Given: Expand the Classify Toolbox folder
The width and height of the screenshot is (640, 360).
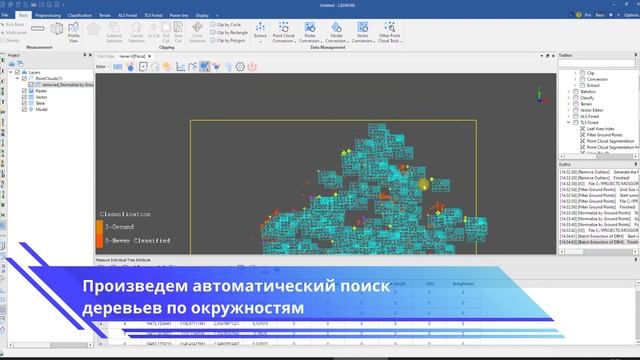Looking at the screenshot, I should [x=569, y=98].
